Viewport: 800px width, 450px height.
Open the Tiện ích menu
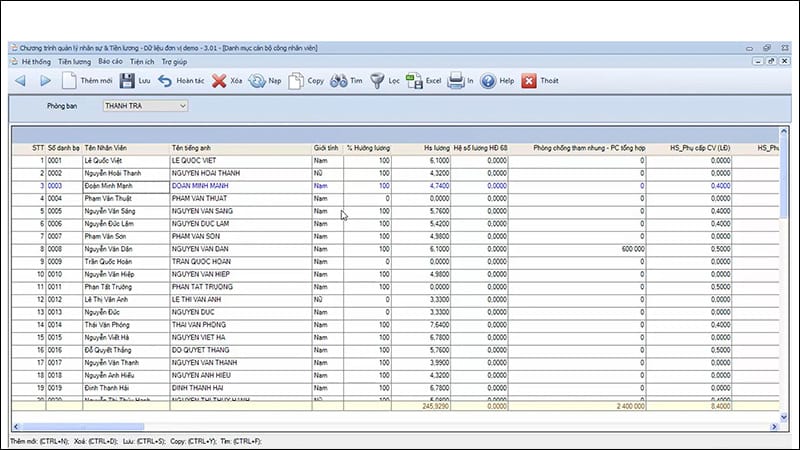(142, 62)
